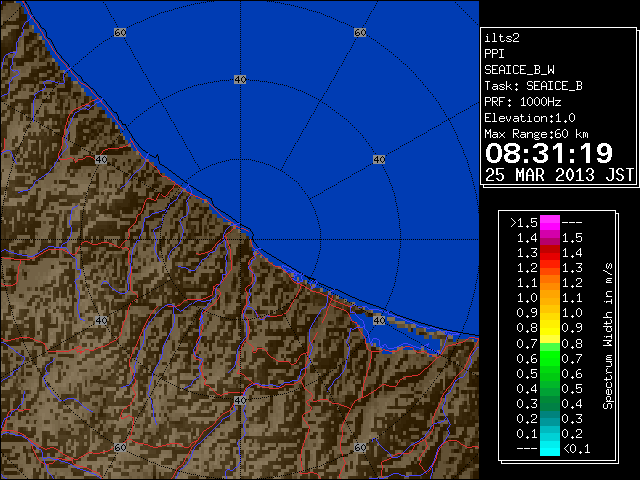Click the 40 range label due south
This screenshot has width=640, height=480.
click(x=240, y=400)
